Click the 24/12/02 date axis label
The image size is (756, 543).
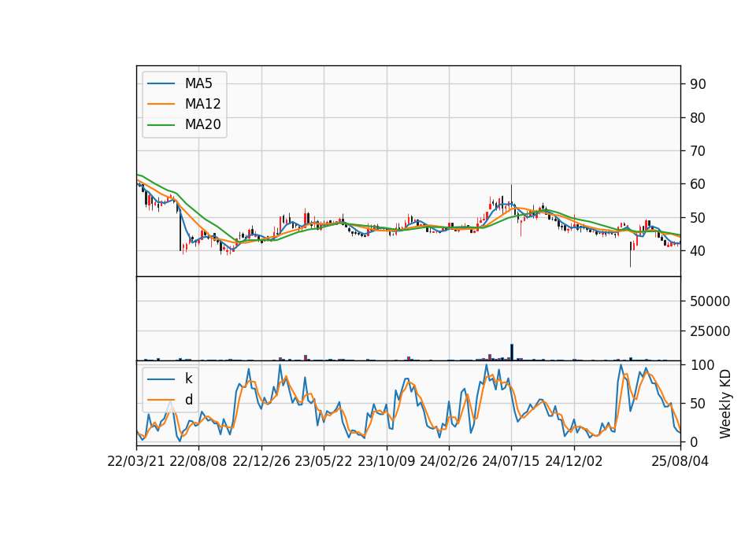(x=574, y=461)
